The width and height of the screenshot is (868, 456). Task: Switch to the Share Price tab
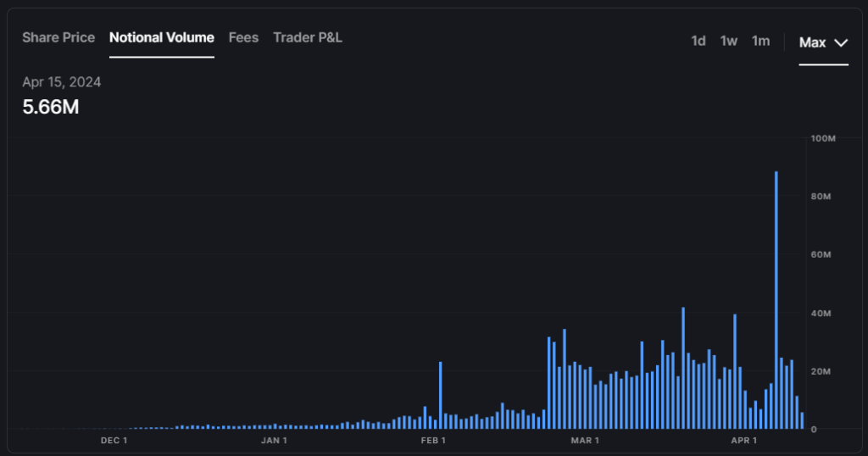pyautogui.click(x=58, y=38)
